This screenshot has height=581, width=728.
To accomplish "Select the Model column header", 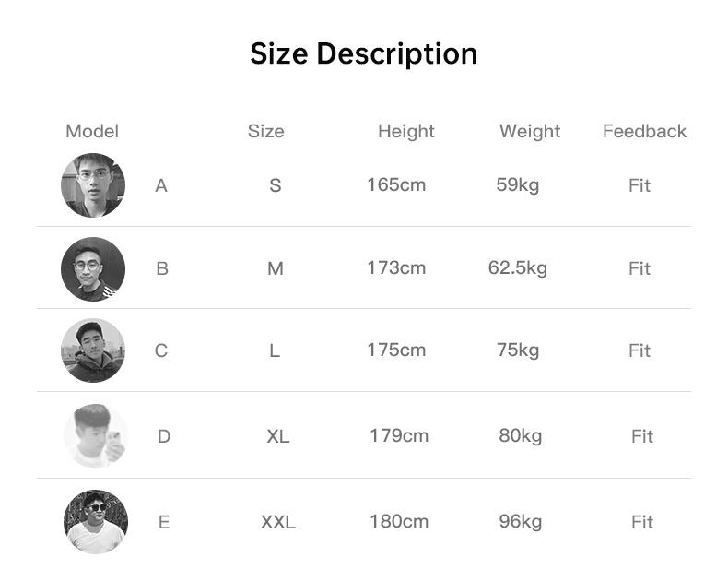I will click(x=92, y=131).
